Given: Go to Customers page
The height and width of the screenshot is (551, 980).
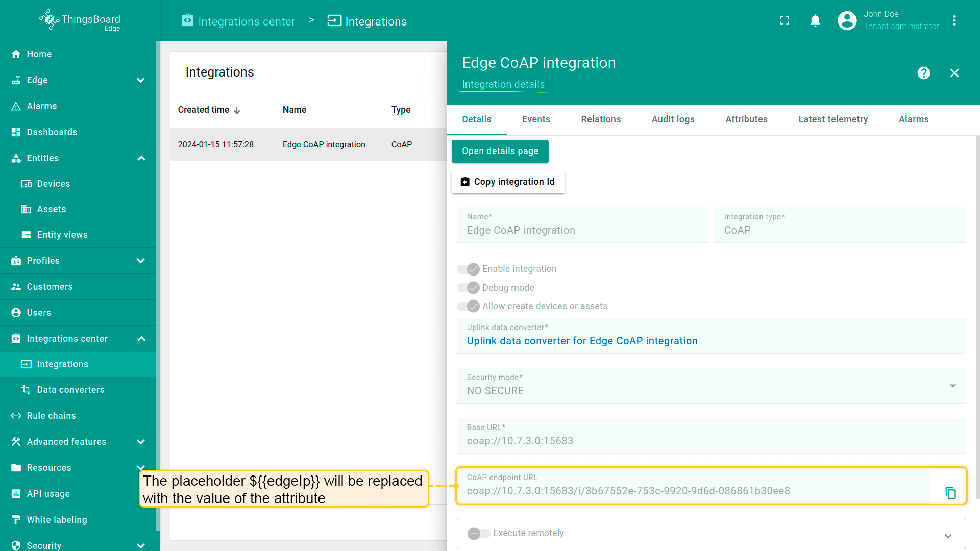Looking at the screenshot, I should (78, 287).
